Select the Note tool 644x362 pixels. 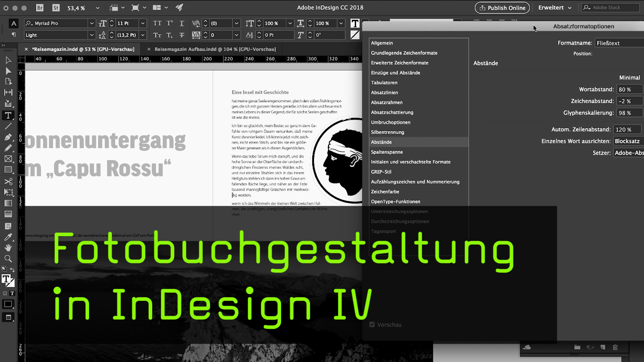point(8,226)
